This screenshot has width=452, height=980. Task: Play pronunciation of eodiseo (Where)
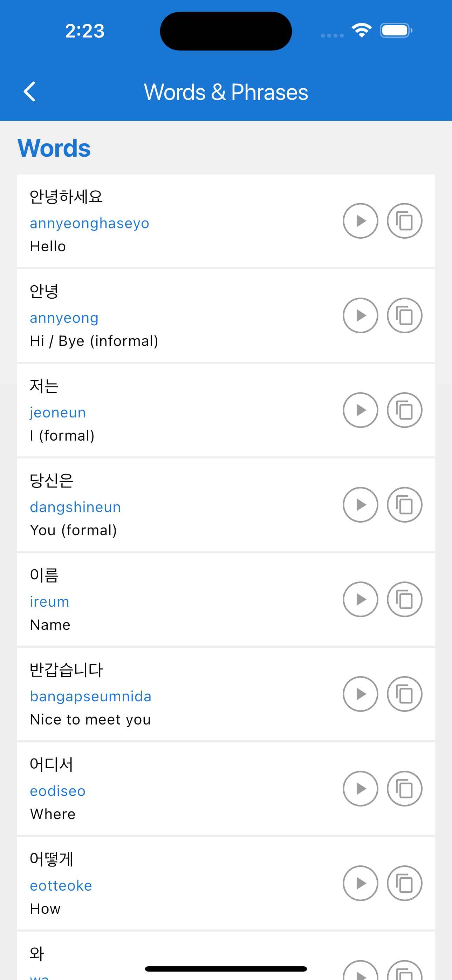(360, 789)
